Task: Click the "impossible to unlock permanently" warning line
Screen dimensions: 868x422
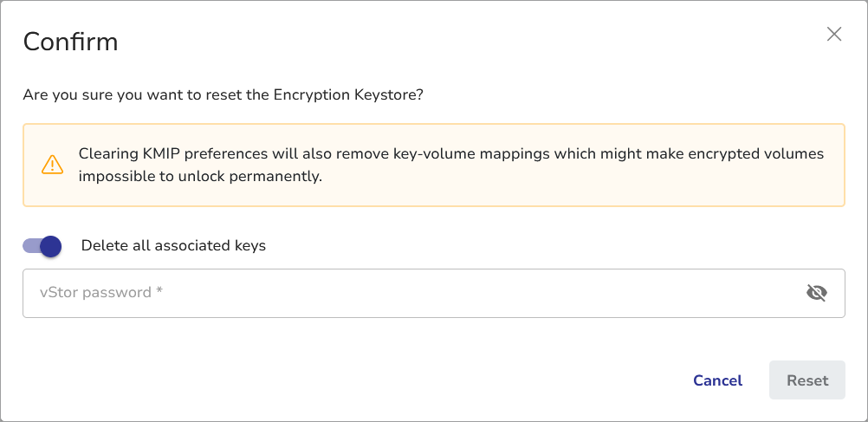Action: [x=200, y=176]
